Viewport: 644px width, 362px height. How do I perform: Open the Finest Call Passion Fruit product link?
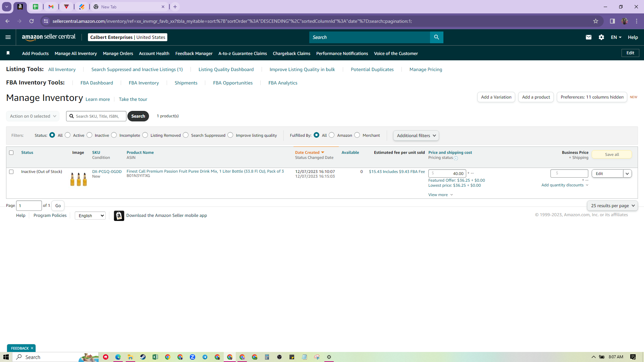click(x=205, y=171)
